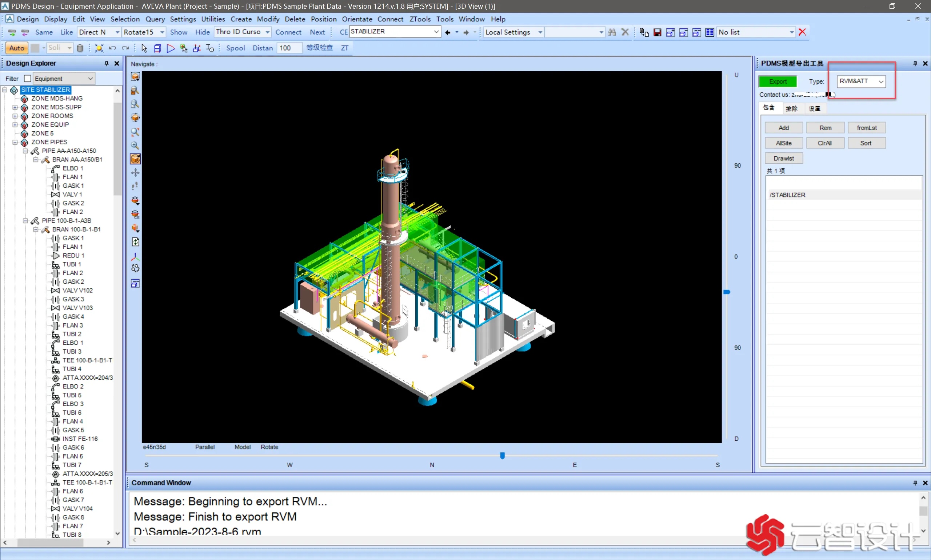Click the sun lighting icon
The height and width of the screenshot is (560, 931).
99,48
